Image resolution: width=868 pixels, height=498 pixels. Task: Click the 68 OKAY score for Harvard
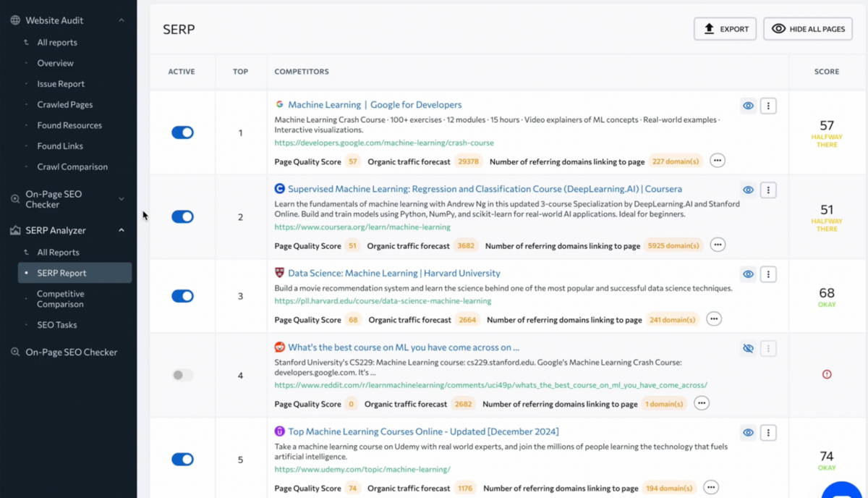[x=827, y=297]
